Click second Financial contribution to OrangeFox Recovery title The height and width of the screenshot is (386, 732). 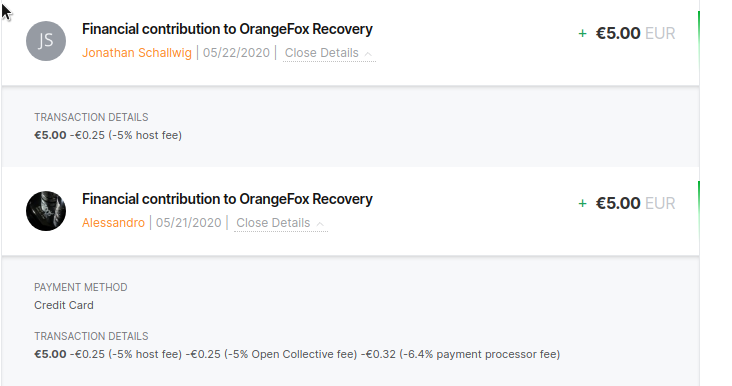[227, 199]
